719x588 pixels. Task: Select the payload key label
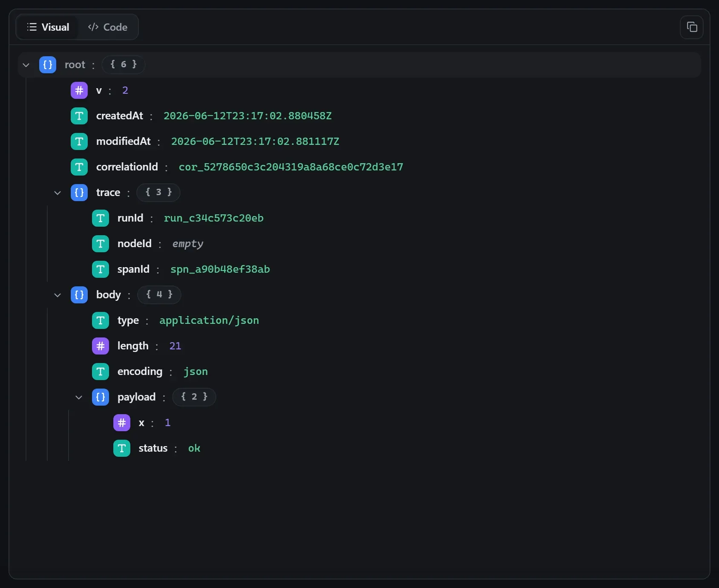137,397
